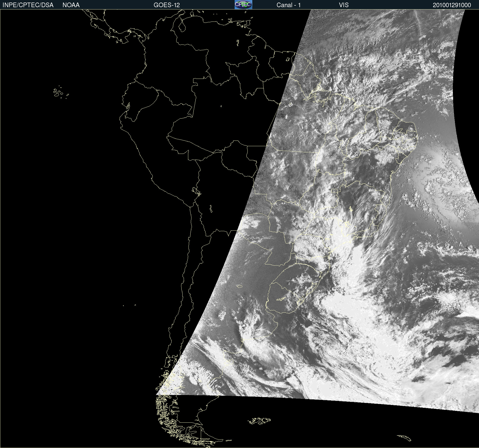Screen dimensions: 479x448
Task: Click the 201001291000 timestamp
Action: pyautogui.click(x=452, y=5)
